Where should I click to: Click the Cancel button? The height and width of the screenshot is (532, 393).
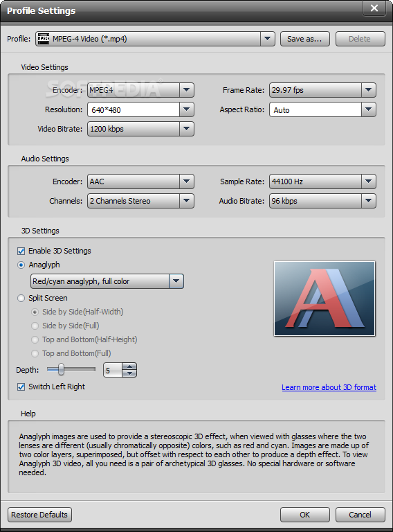tap(360, 515)
